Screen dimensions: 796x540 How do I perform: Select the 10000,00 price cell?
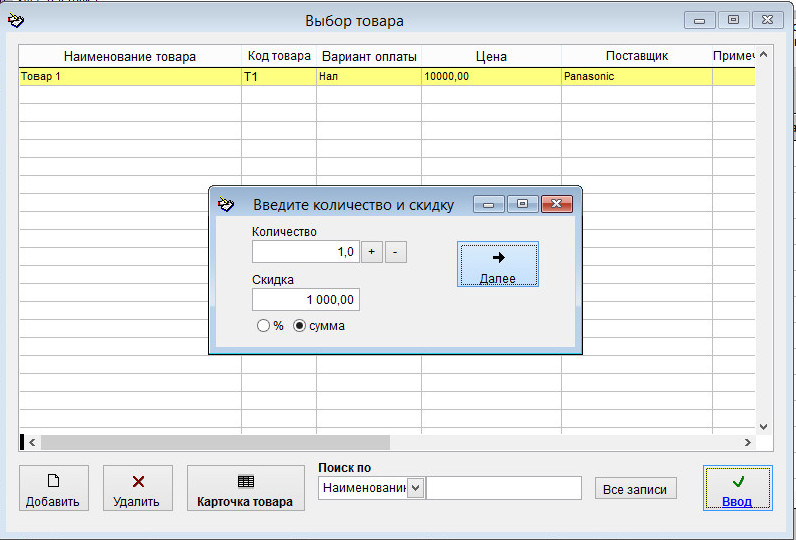[x=491, y=77]
